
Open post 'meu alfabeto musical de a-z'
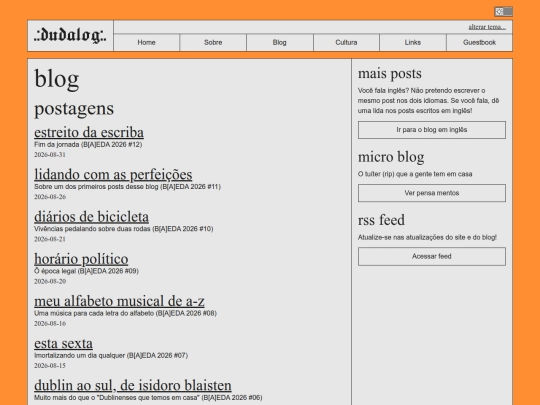(119, 301)
